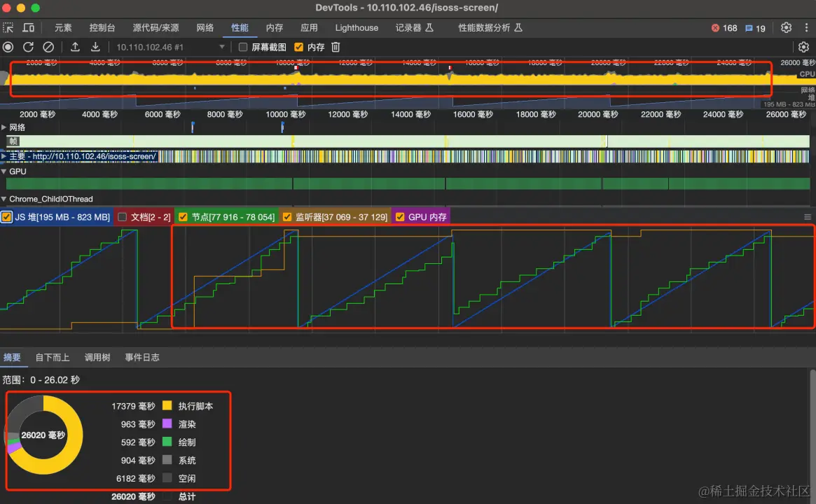Screen dimensions: 816x504
Task: Collapse the GPU track
Action: coord(4,171)
